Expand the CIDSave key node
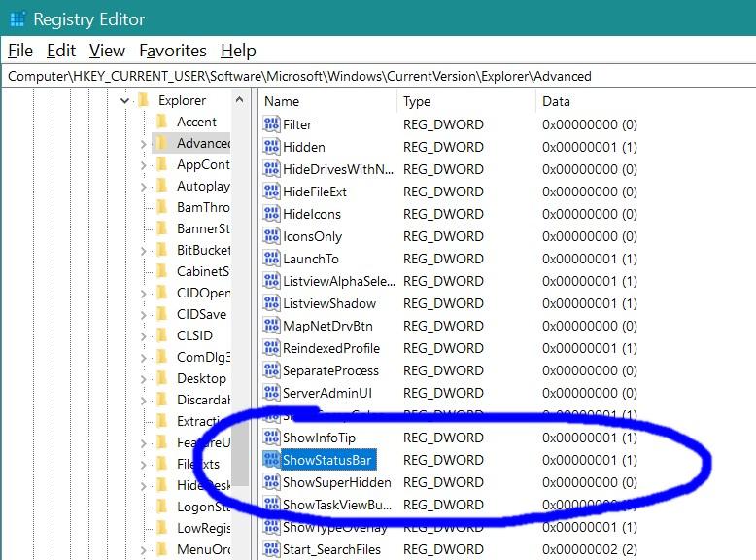Screen dimensions: 756x560 (143, 314)
